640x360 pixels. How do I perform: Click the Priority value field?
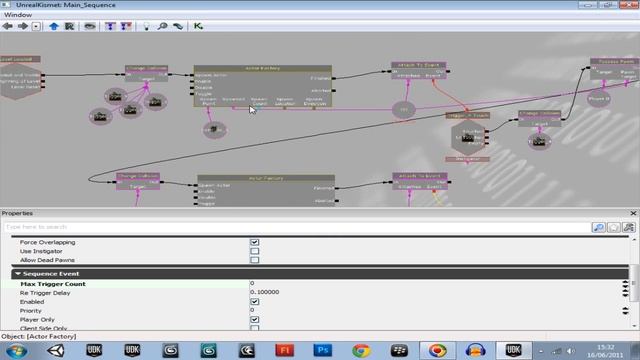[x=435, y=310]
